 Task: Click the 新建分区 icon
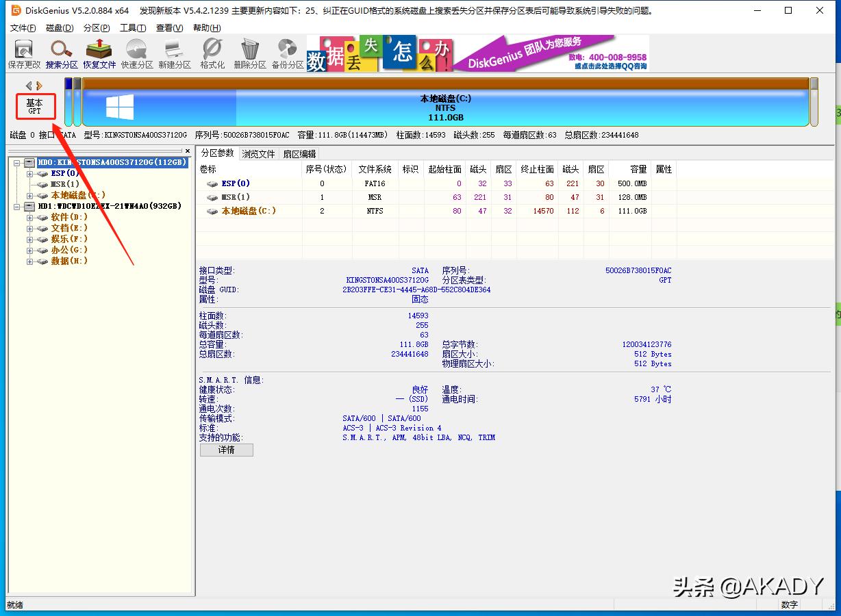(x=173, y=53)
